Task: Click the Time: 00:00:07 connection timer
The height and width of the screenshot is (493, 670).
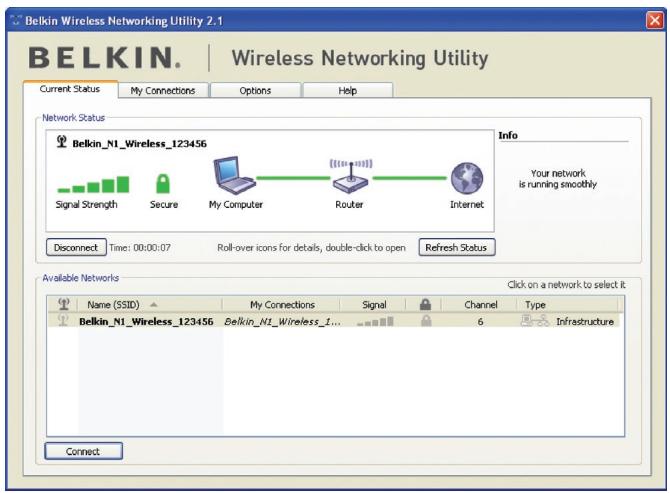Action: [x=140, y=247]
